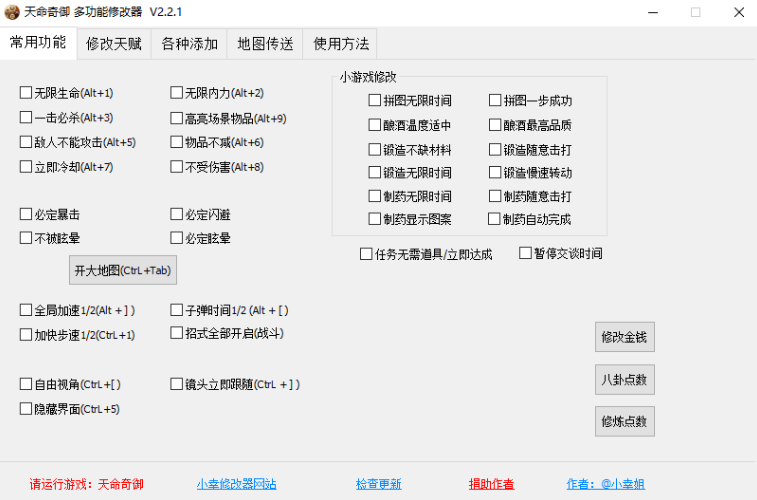
Task: Click the 修炼点数 button
Action: (625, 421)
